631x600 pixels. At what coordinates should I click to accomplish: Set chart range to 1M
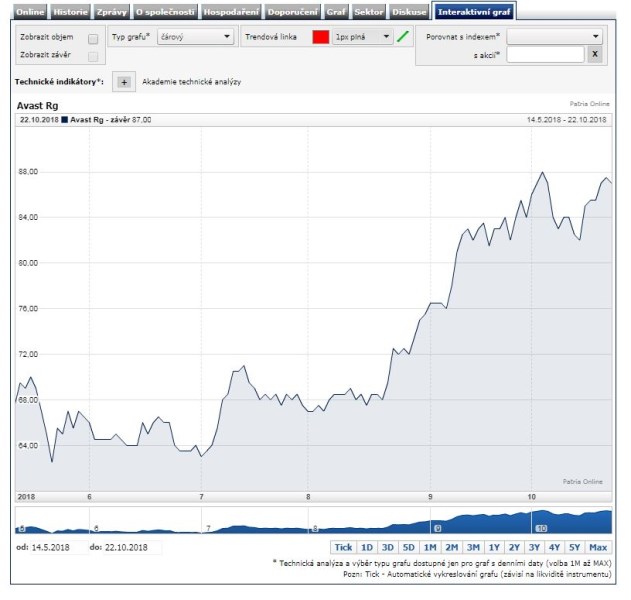click(430, 547)
